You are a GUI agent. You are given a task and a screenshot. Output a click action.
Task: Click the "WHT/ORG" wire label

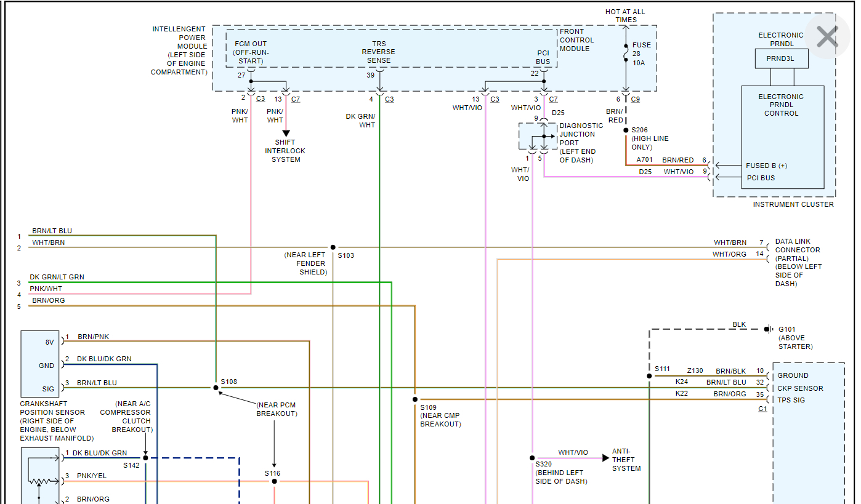(x=729, y=254)
